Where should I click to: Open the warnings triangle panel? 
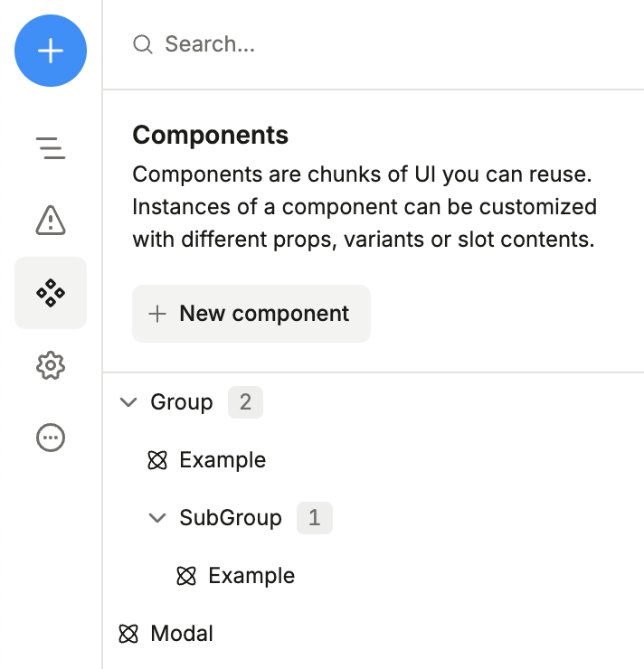(51, 220)
